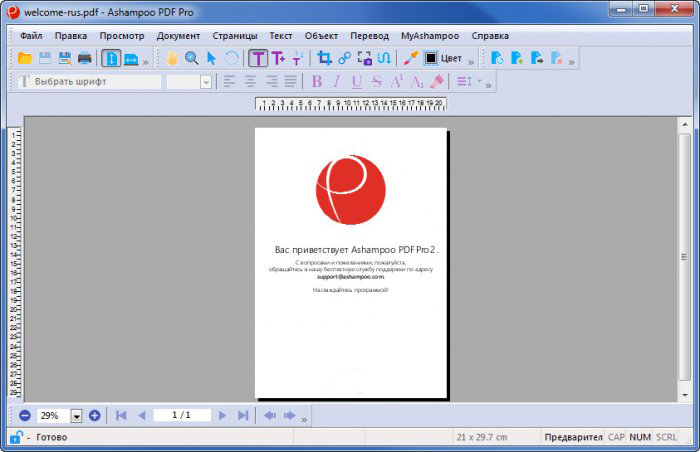Open the Документ menu

[x=178, y=36]
